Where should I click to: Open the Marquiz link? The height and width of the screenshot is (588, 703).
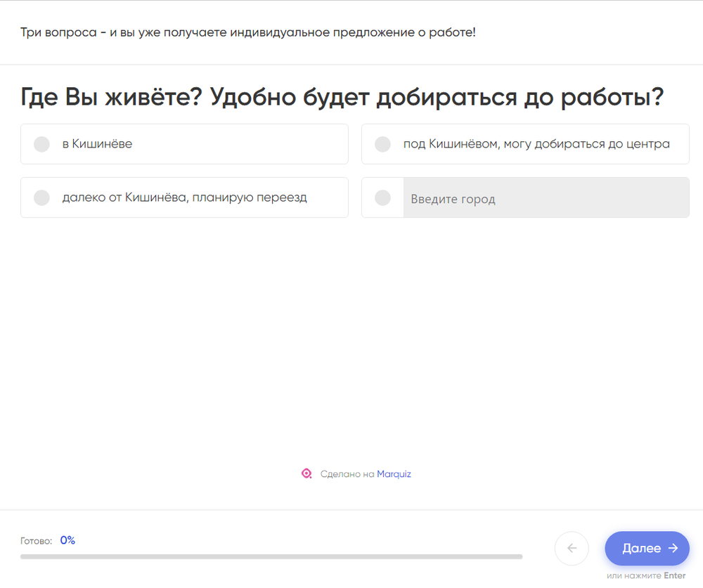pos(394,473)
